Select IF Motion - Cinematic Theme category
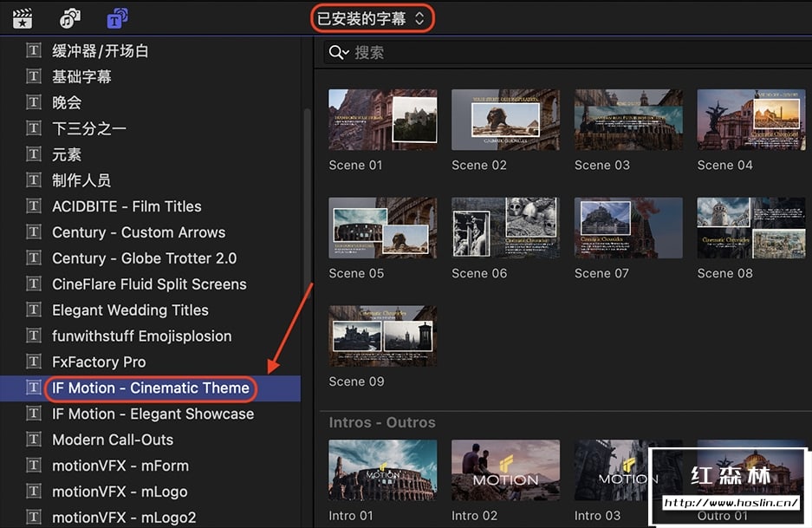The image size is (812, 528). (x=150, y=388)
